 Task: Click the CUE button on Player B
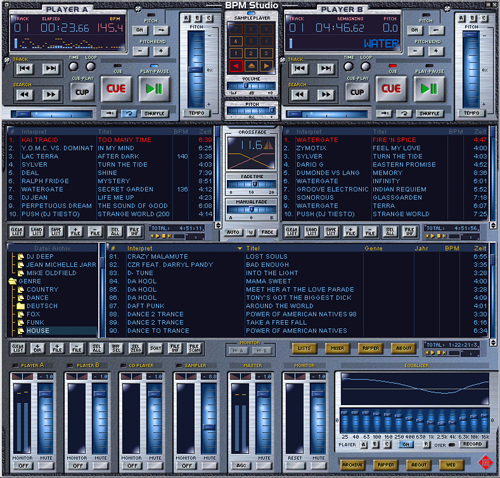[x=391, y=89]
